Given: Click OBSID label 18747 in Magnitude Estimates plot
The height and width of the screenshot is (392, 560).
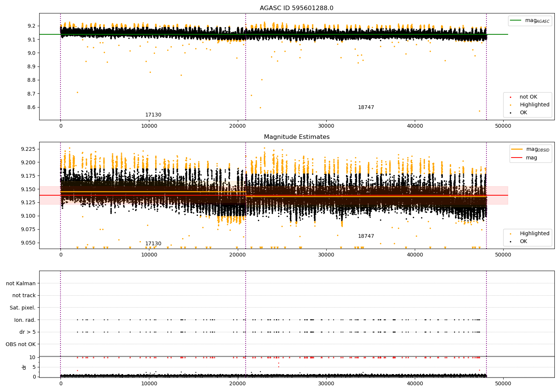Looking at the screenshot, I should (x=366, y=236).
